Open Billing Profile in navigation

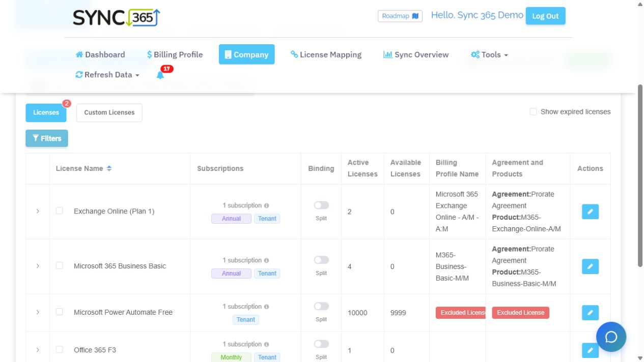[175, 54]
